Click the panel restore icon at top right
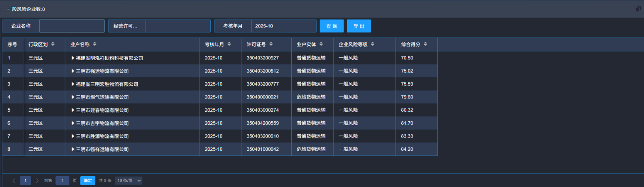The height and width of the screenshot is (187, 644). pyautogui.click(x=638, y=9)
